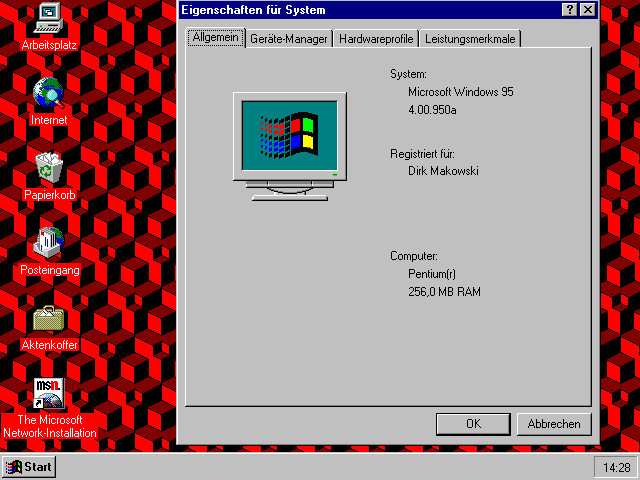Close the Eigenschaften für System dialog
640x480 pixels.
(588, 9)
